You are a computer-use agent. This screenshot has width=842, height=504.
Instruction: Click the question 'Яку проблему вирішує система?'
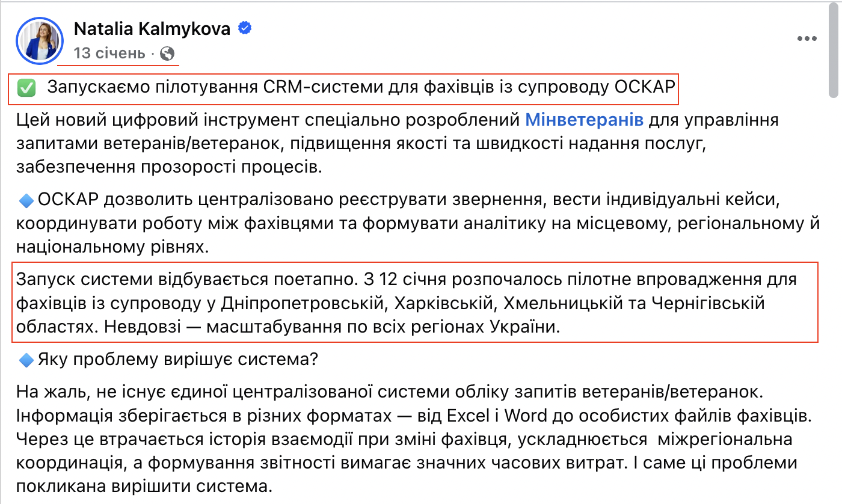[x=177, y=360]
